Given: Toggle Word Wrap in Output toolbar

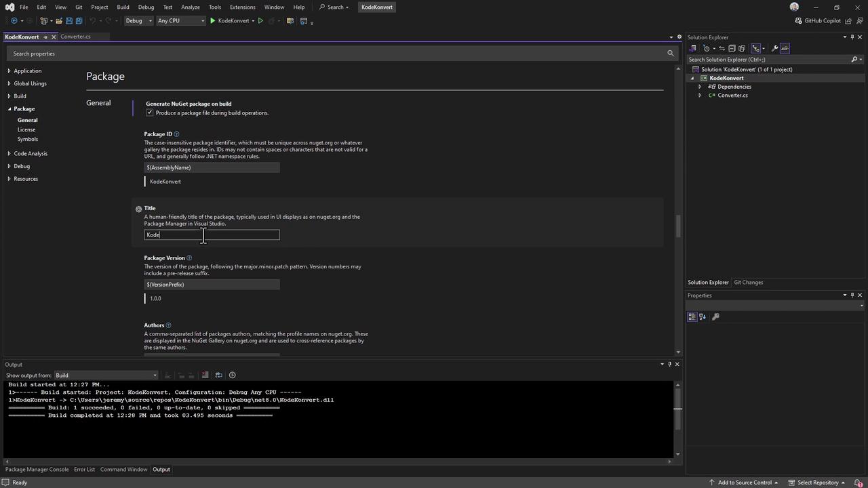Looking at the screenshot, I should (218, 375).
